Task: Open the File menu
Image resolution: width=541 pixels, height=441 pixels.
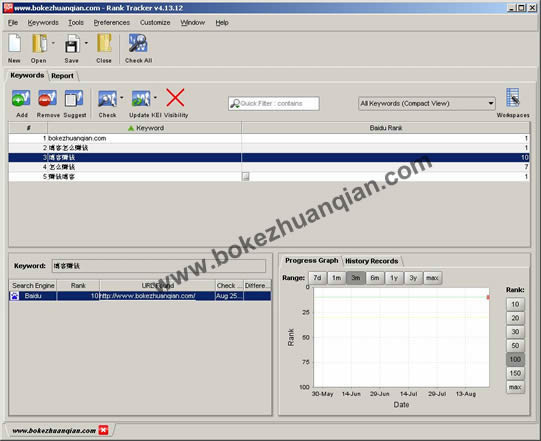Action: [x=13, y=23]
